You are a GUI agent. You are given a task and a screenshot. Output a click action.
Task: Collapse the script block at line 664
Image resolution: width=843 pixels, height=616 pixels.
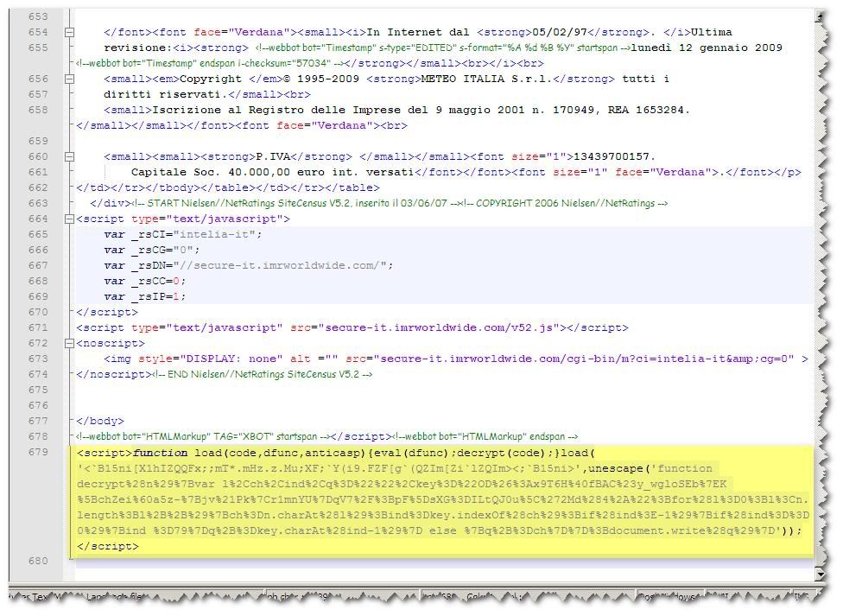(x=69, y=219)
